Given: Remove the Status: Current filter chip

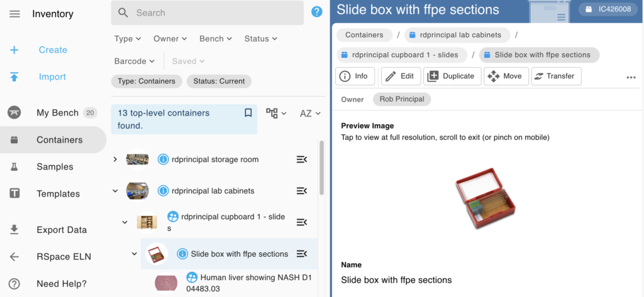Looking at the screenshot, I should (x=219, y=81).
